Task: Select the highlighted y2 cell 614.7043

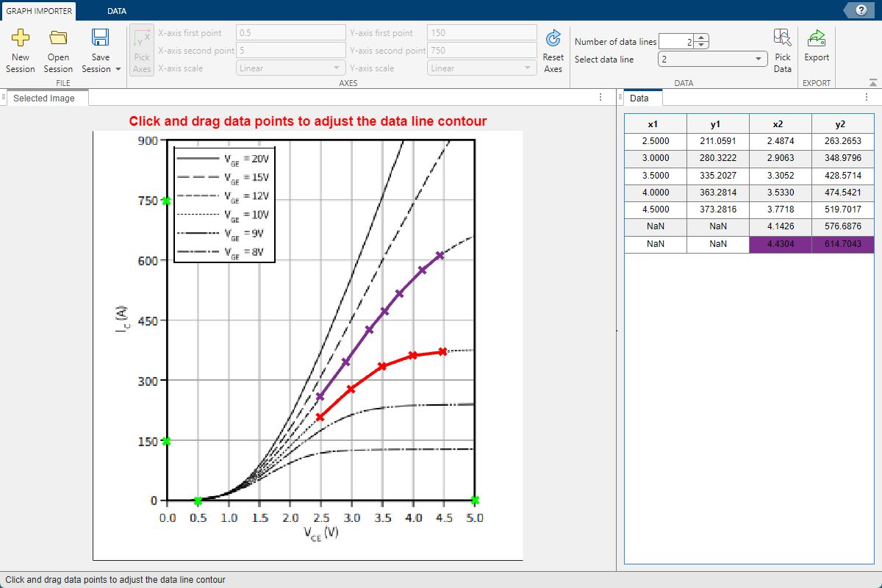Action: pyautogui.click(x=843, y=245)
